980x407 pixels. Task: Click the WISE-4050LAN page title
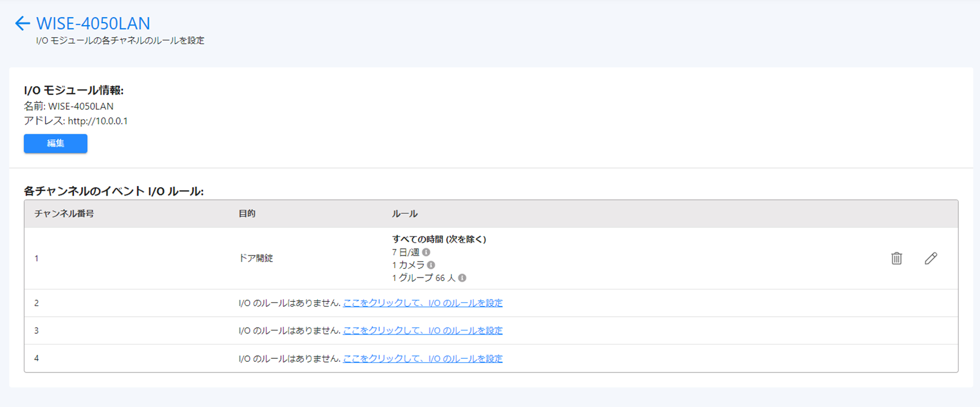[x=93, y=23]
